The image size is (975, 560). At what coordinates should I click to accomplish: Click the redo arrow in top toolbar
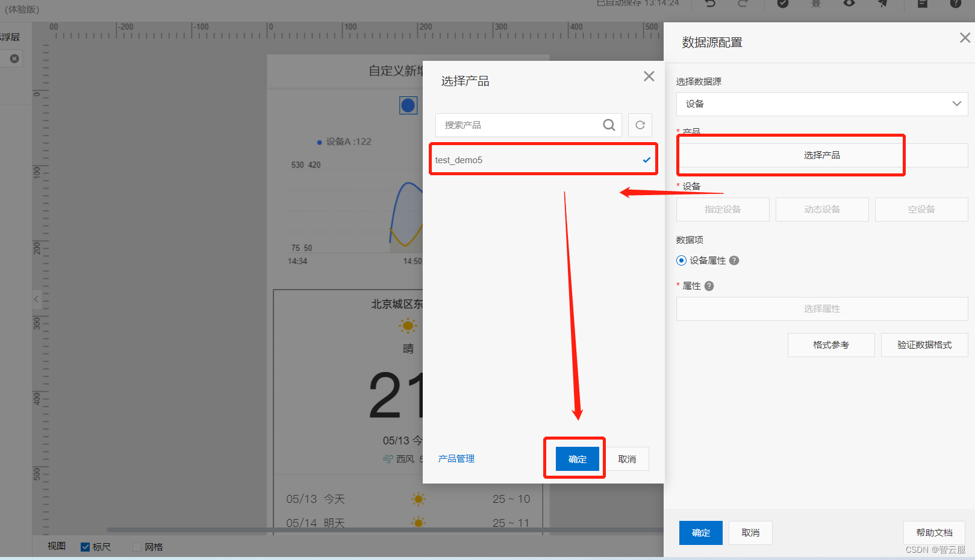[743, 3]
